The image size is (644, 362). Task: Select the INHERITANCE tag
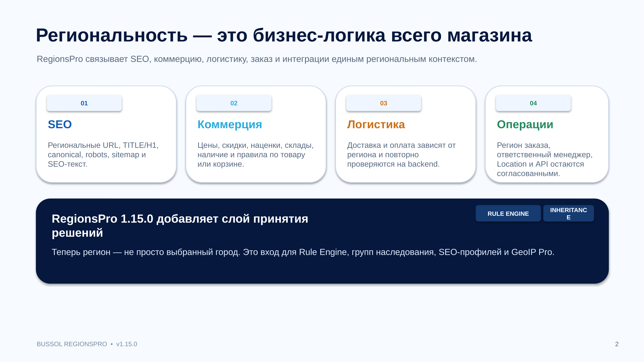568,214
